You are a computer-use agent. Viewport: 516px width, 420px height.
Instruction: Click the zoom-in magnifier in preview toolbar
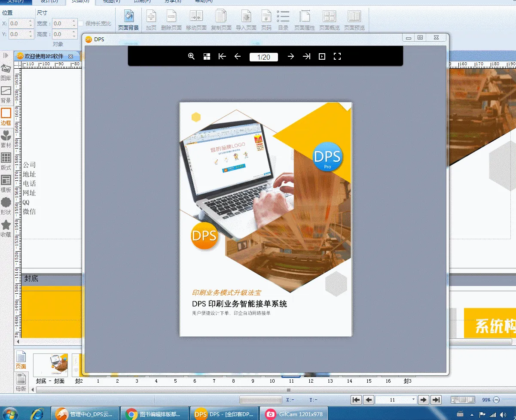click(192, 56)
